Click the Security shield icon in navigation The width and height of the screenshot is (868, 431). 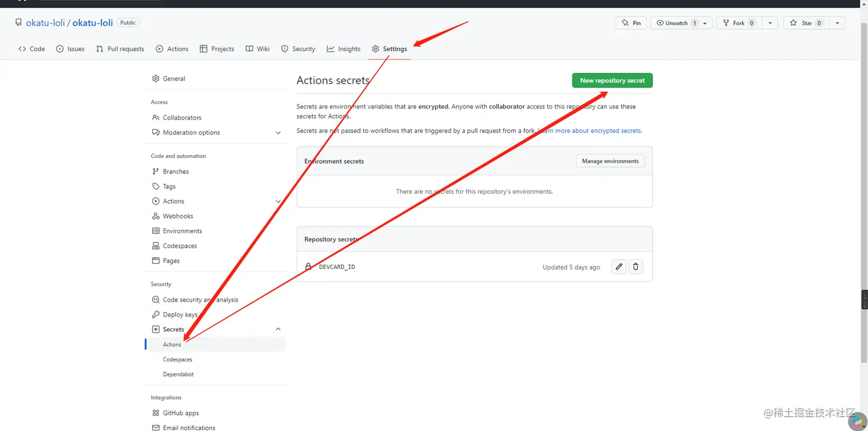click(x=285, y=49)
